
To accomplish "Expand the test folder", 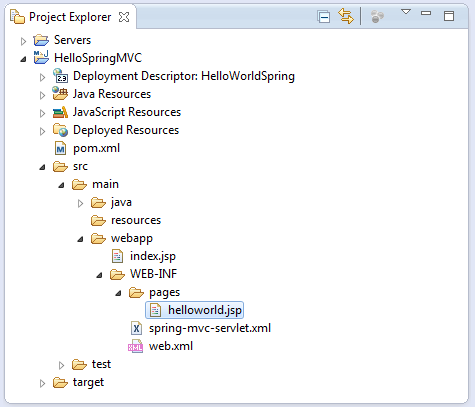I will click(x=61, y=365).
